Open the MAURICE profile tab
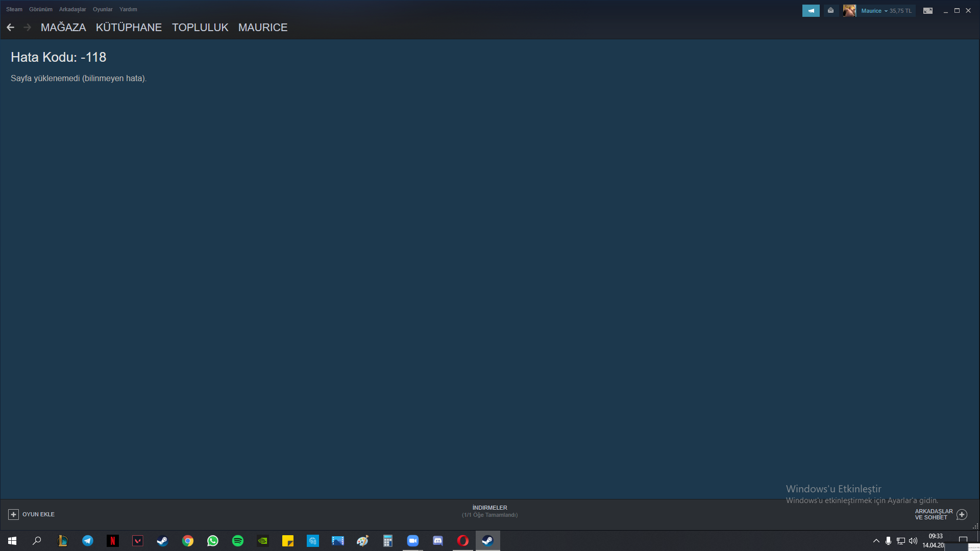Viewport: 980px width, 551px height. tap(263, 28)
